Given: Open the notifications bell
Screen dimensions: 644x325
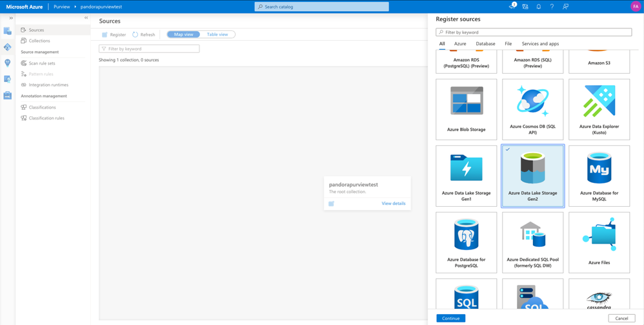Looking at the screenshot, I should pyautogui.click(x=538, y=6).
